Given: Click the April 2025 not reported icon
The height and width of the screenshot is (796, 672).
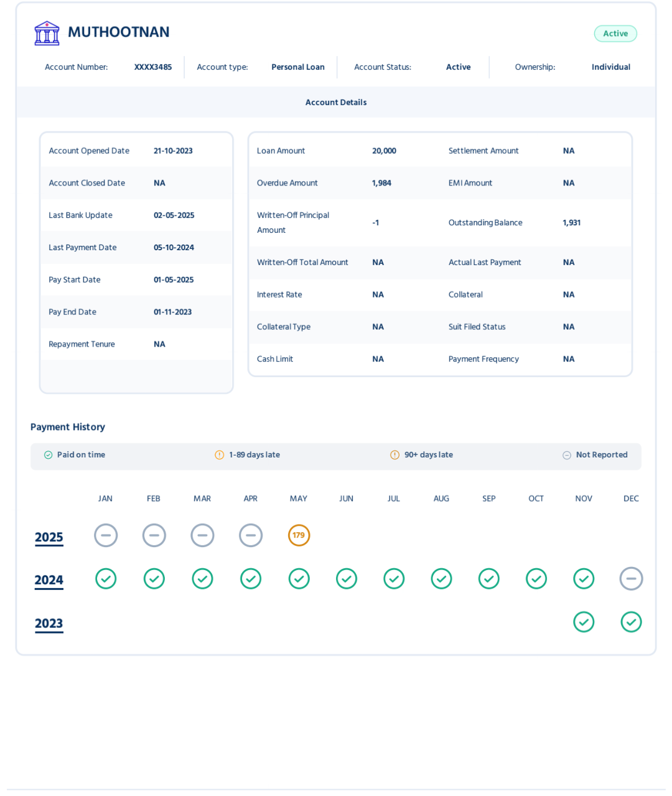Looking at the screenshot, I should [251, 535].
